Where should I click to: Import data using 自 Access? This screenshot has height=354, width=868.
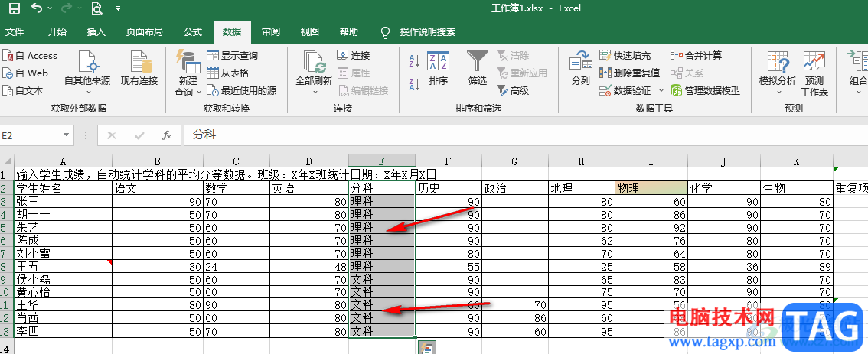(x=30, y=56)
